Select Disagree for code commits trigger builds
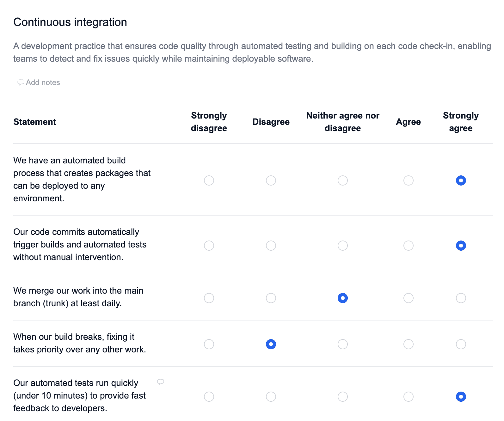Image resolution: width=504 pixels, height=421 pixels. point(271,246)
